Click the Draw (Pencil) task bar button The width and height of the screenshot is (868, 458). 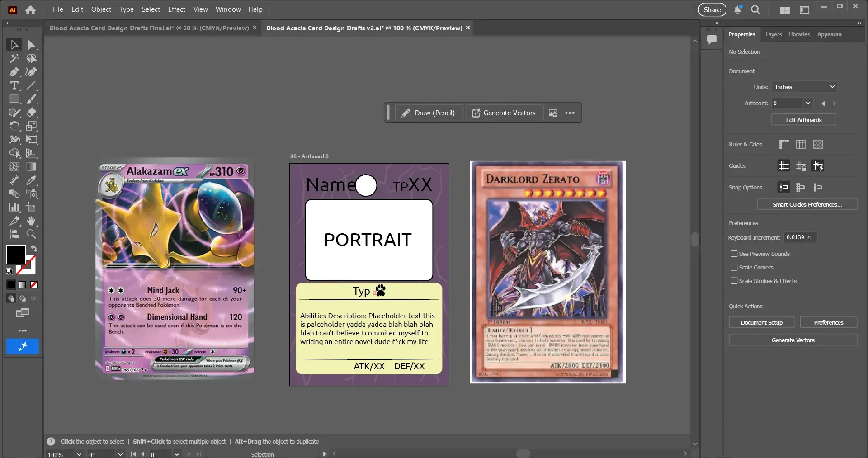tap(429, 113)
